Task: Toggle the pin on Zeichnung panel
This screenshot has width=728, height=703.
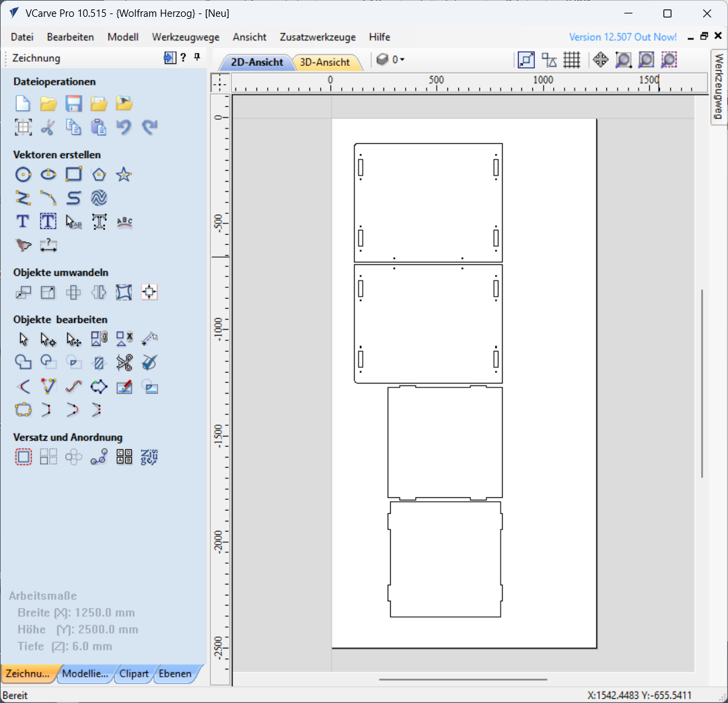Action: (x=197, y=58)
